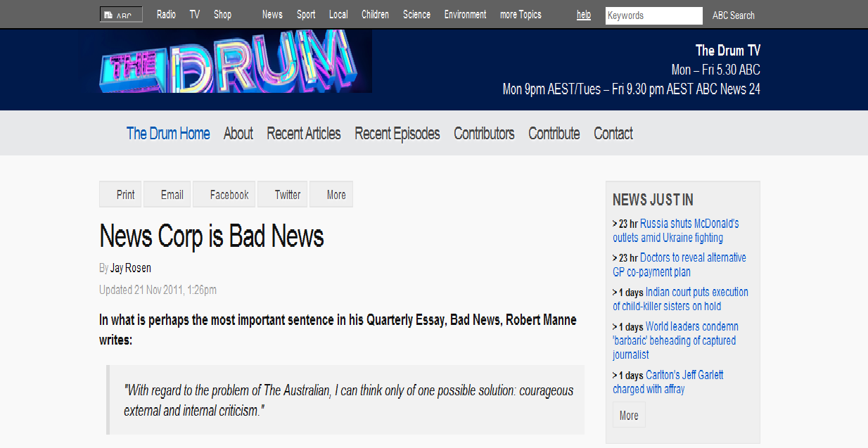Click The Drum logo banner

(235, 60)
